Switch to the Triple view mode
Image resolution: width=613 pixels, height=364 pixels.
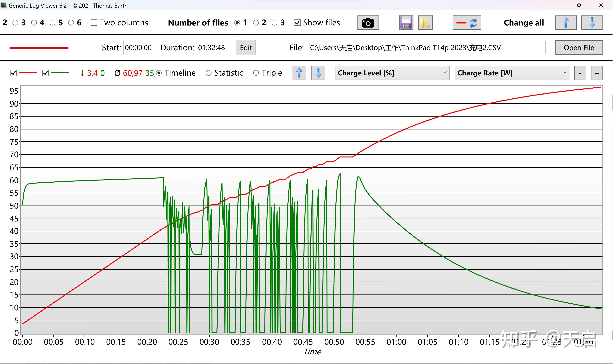(x=256, y=73)
